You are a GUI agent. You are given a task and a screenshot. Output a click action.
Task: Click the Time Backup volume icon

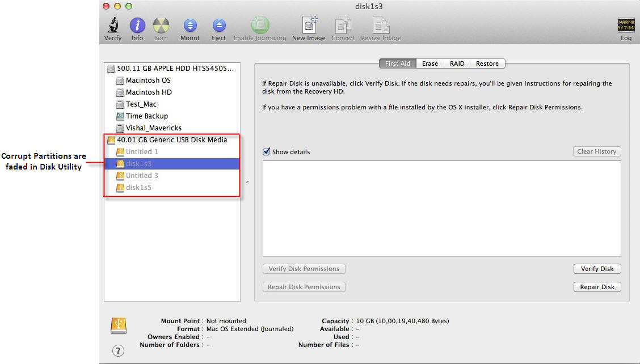pos(120,116)
